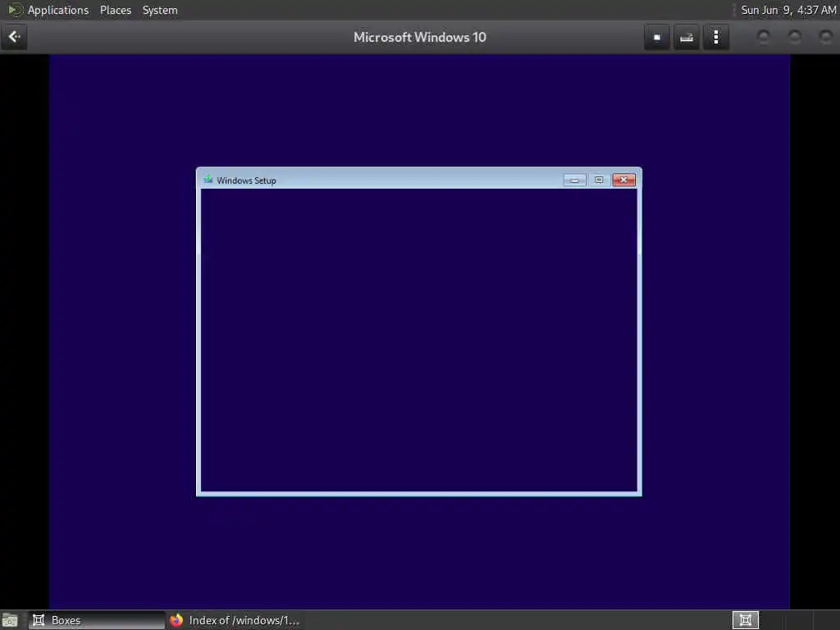Click the clock showing Sun Jun 9, 4:37 AM

(x=788, y=10)
